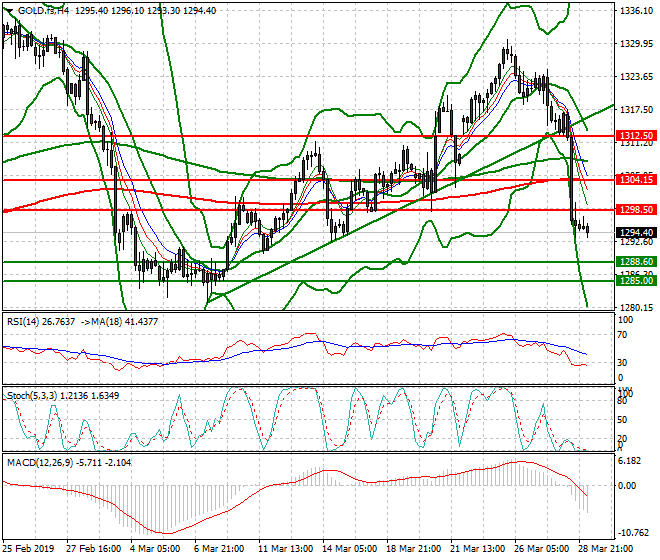
Task: Click the Stochastic 50 scale value
Action: (623, 420)
